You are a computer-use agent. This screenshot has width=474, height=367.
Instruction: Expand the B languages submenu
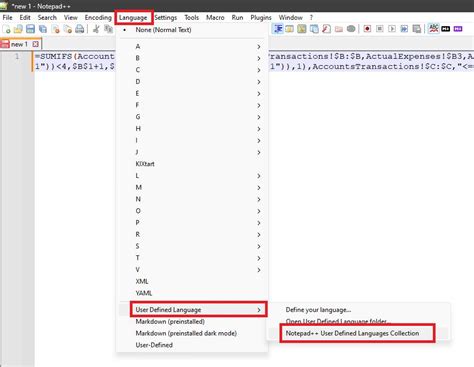192,58
